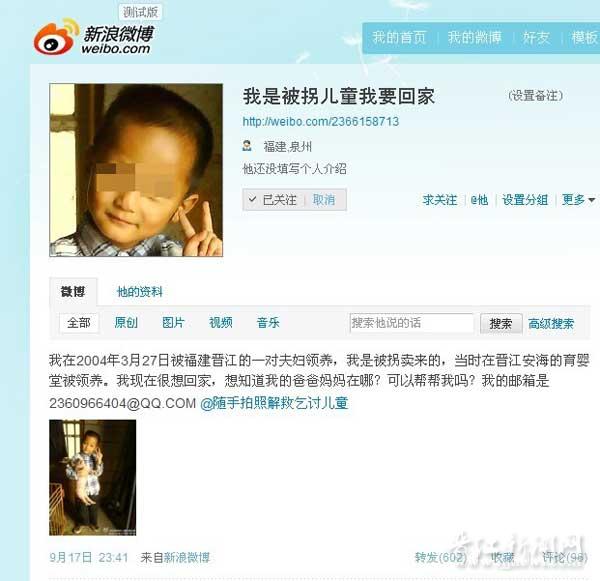
Task: Filter posts by 图片
Action: point(173,323)
